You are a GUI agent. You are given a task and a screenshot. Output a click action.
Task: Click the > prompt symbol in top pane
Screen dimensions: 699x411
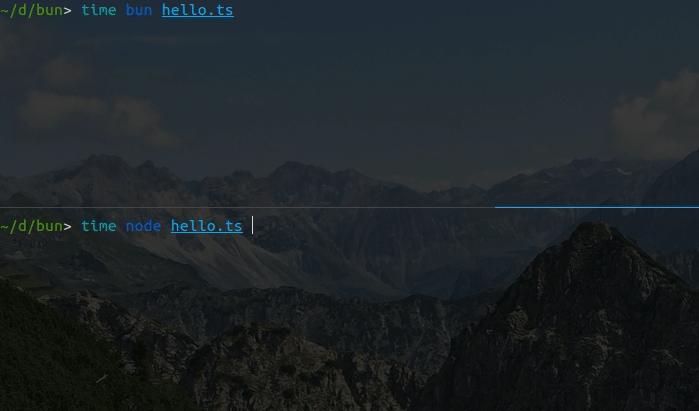[x=67, y=10]
